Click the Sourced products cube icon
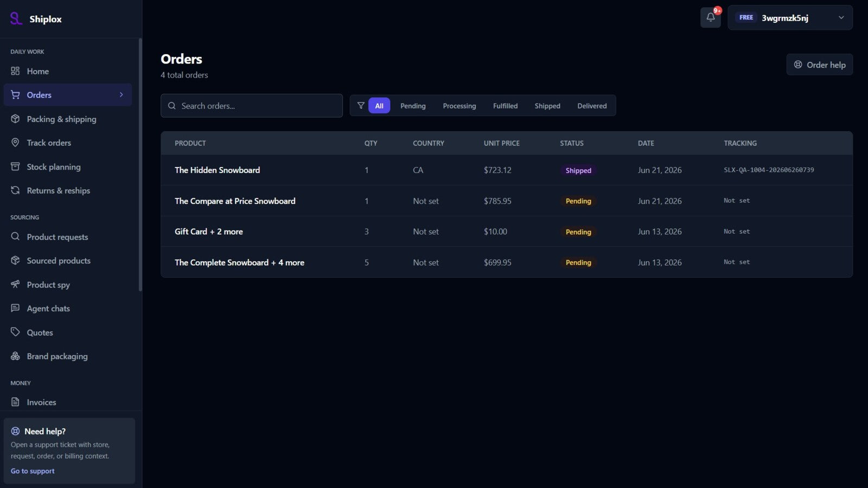Screen dimensions: 868x488 click(x=15, y=260)
